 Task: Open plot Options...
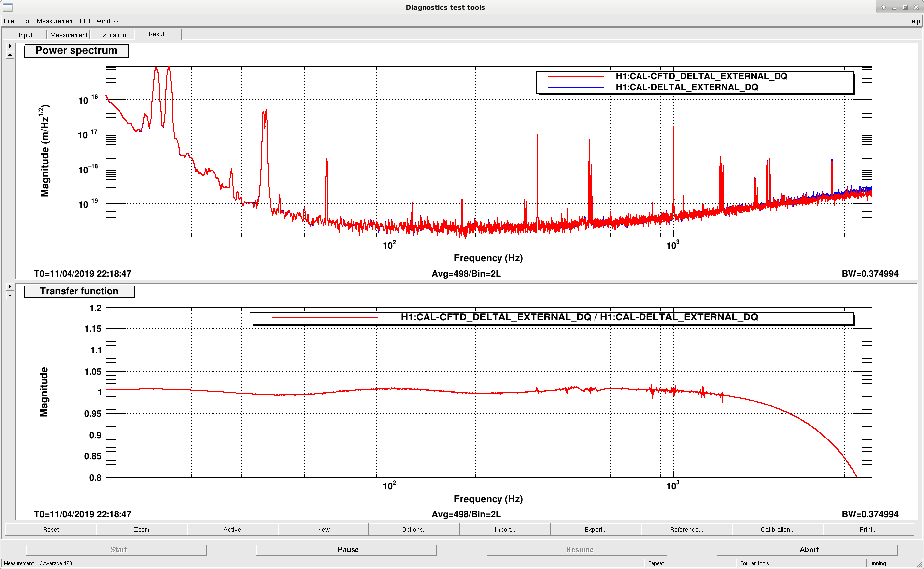coord(414,529)
